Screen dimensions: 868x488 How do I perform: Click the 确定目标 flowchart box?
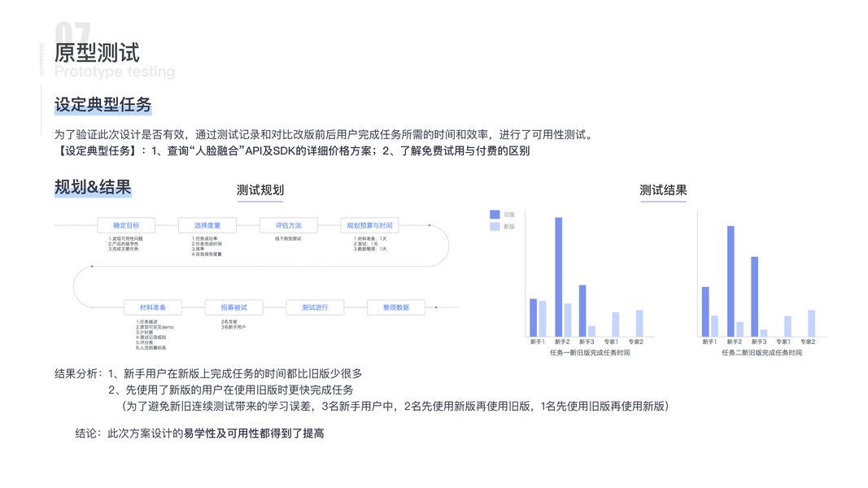pyautogui.click(x=126, y=225)
